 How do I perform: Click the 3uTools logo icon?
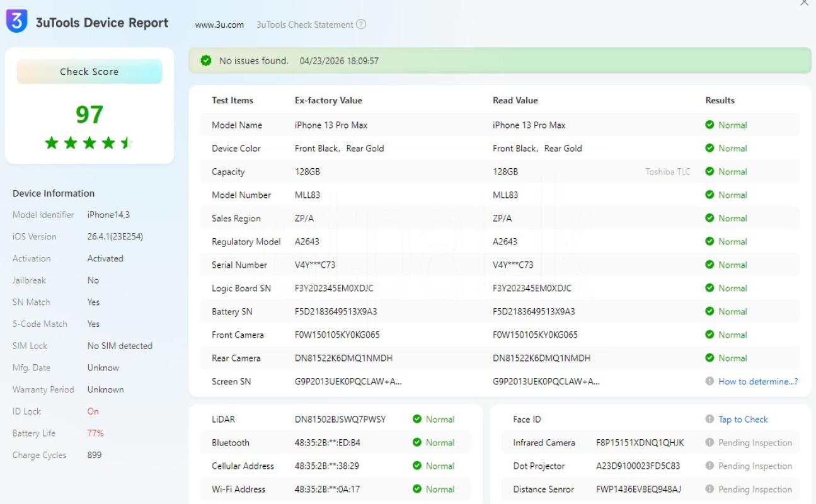point(16,22)
